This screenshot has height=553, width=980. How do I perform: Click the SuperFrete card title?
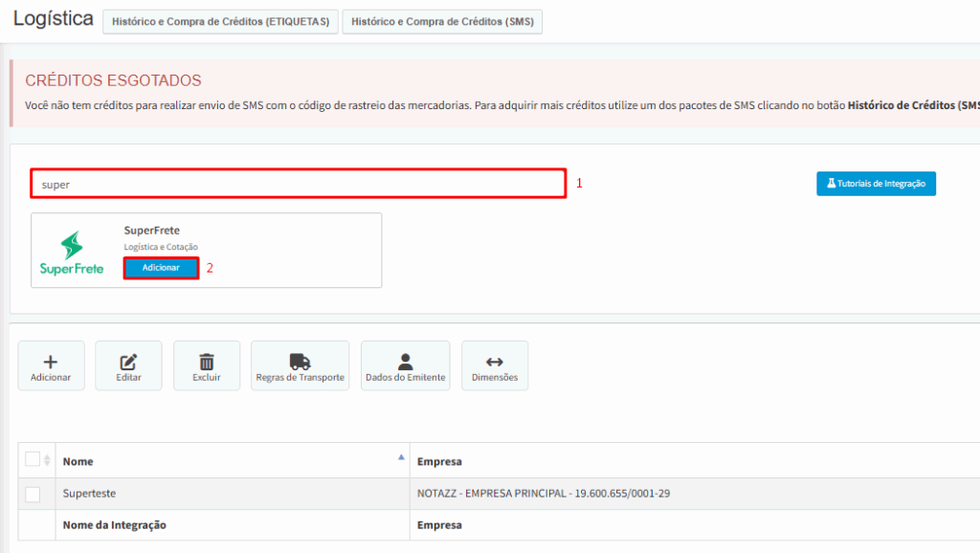click(152, 230)
